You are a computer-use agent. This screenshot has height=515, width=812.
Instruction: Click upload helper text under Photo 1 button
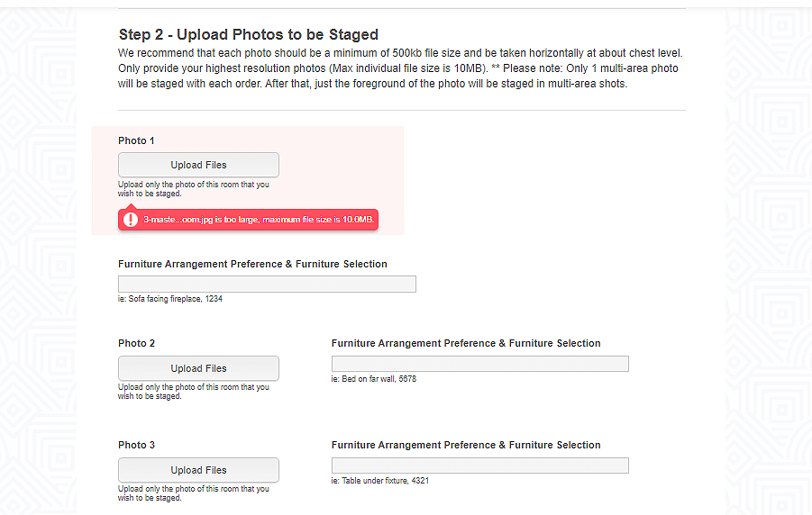point(193,188)
